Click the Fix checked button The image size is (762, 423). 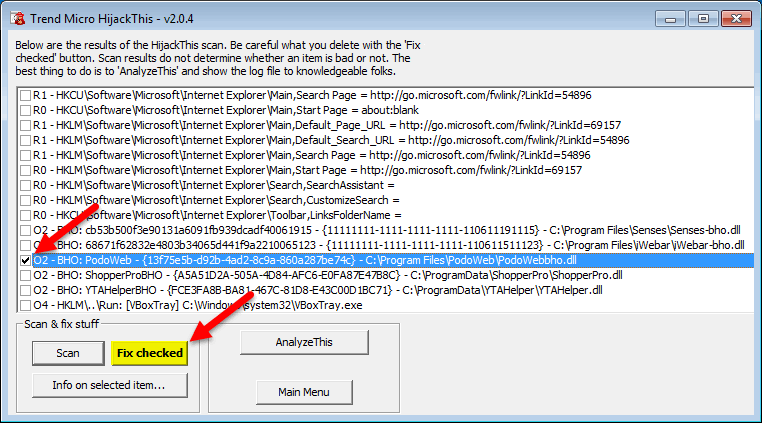click(x=150, y=353)
